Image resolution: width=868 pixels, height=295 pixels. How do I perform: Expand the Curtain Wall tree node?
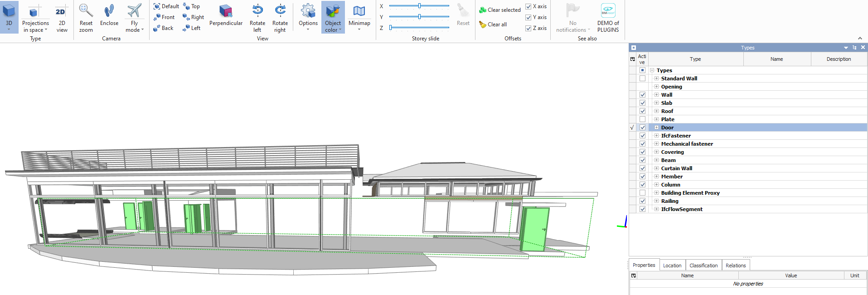tap(656, 168)
